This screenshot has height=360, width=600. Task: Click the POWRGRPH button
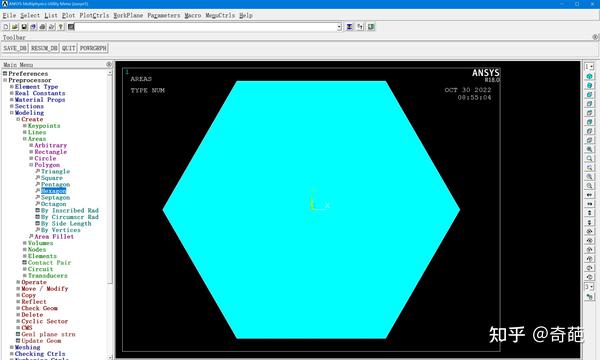click(x=93, y=48)
